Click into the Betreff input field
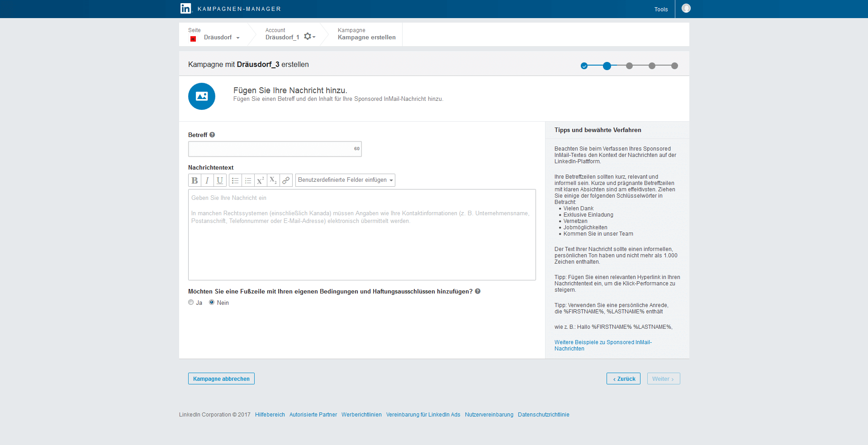The height and width of the screenshot is (445, 868). [270, 149]
